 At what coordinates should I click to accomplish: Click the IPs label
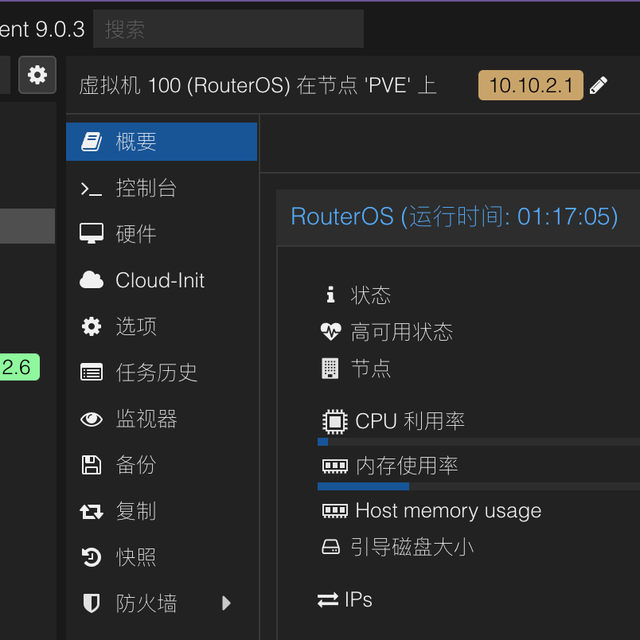pos(358,600)
